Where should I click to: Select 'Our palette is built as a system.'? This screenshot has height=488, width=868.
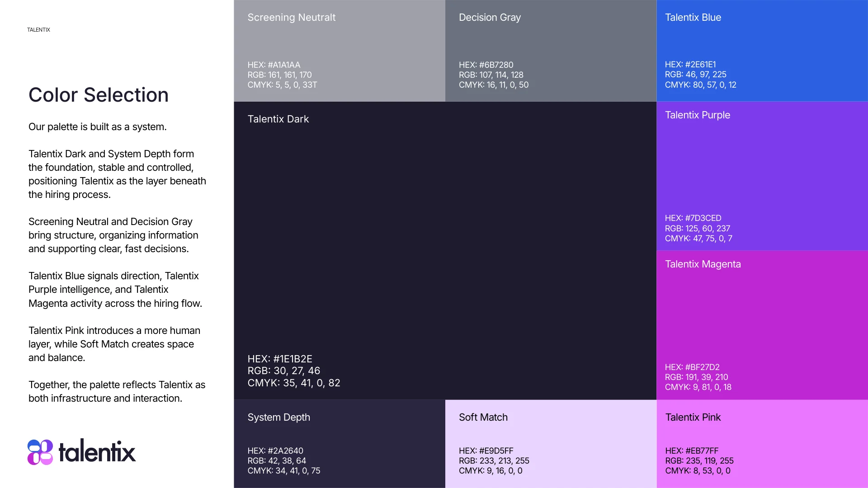(98, 127)
